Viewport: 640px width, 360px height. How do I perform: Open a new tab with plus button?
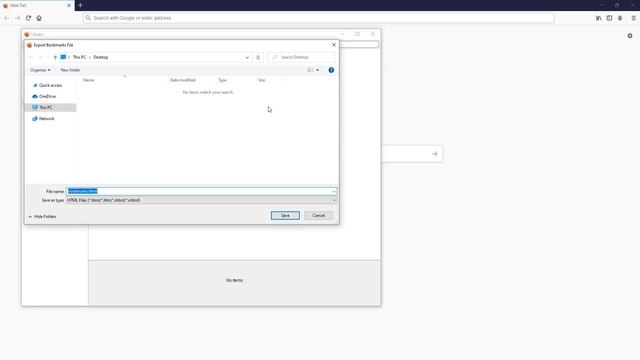pyautogui.click(x=80, y=5)
